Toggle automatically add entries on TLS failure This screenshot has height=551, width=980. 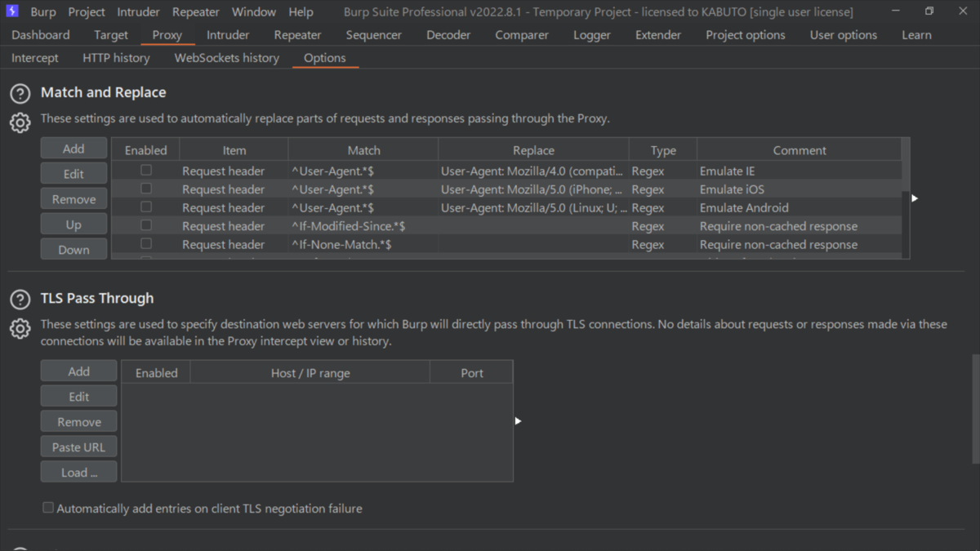(x=48, y=508)
